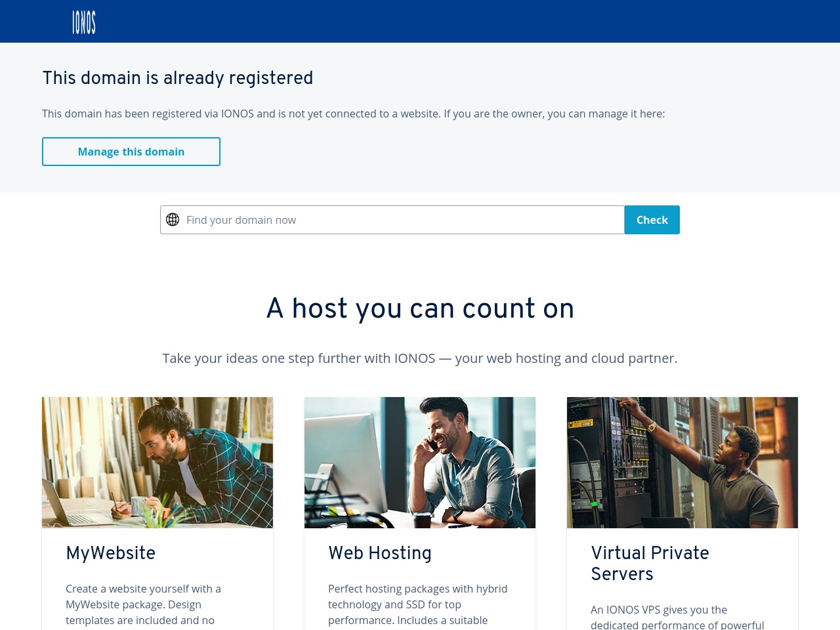Select the MyWebsite heading
840x630 pixels.
111,553
